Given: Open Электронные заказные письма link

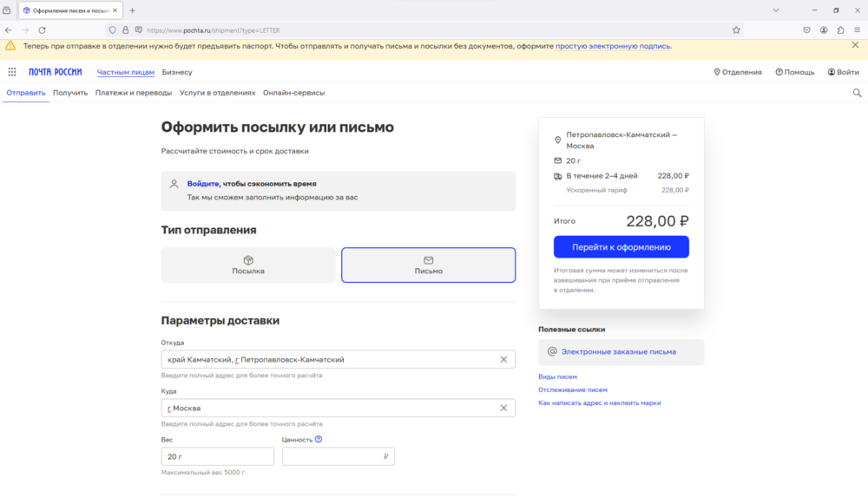Looking at the screenshot, I should point(618,351).
